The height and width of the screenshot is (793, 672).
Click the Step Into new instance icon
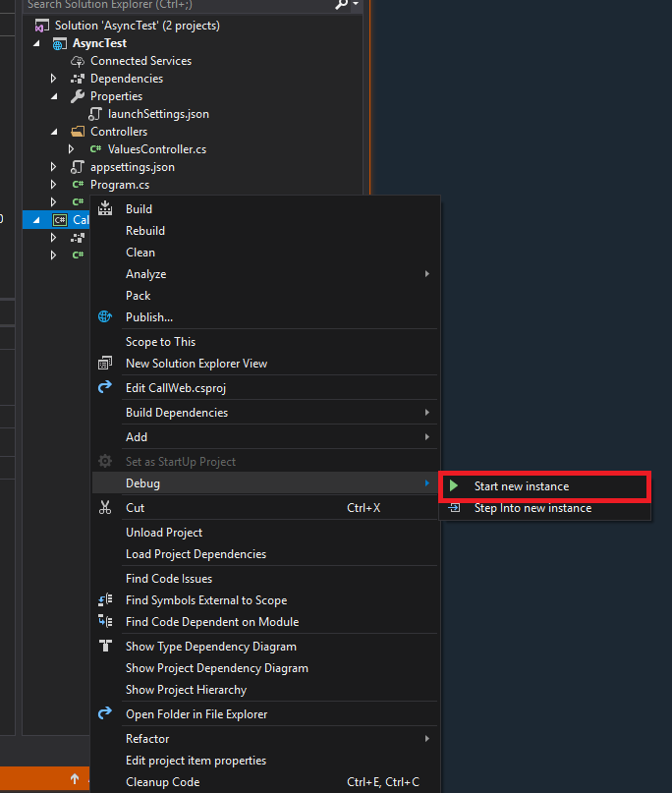[x=454, y=508]
